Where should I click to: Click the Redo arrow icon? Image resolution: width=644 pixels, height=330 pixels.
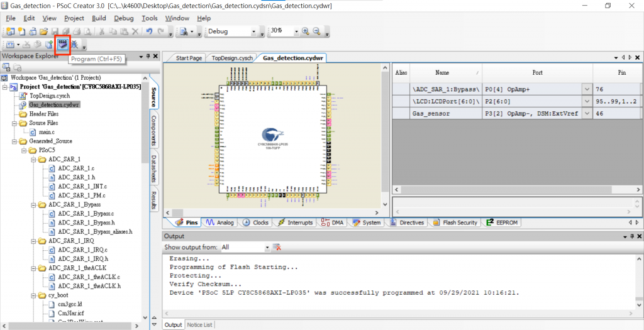[161, 31]
